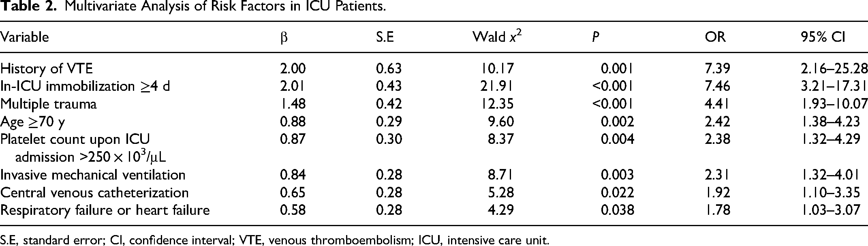Click the S.E column header

[x=385, y=37]
